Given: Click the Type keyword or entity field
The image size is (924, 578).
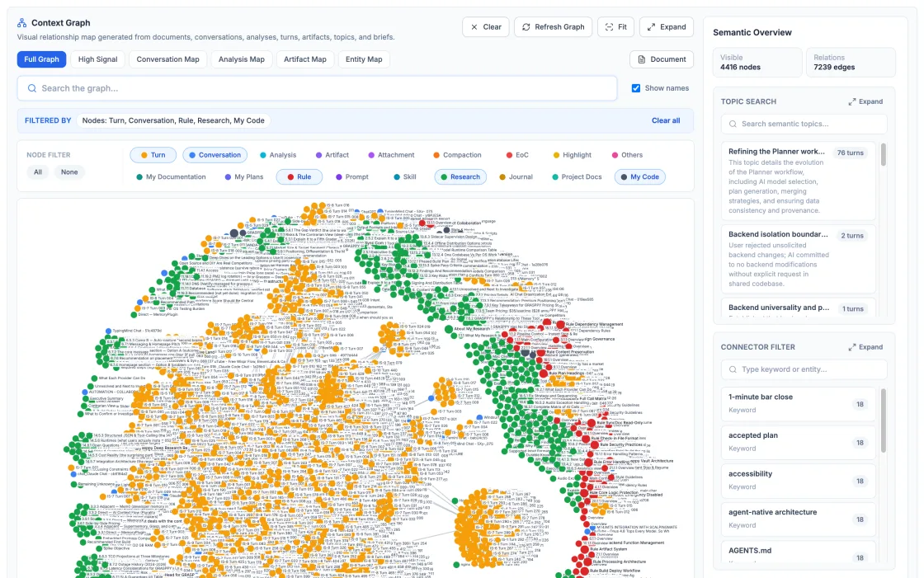Looking at the screenshot, I should click(x=804, y=369).
